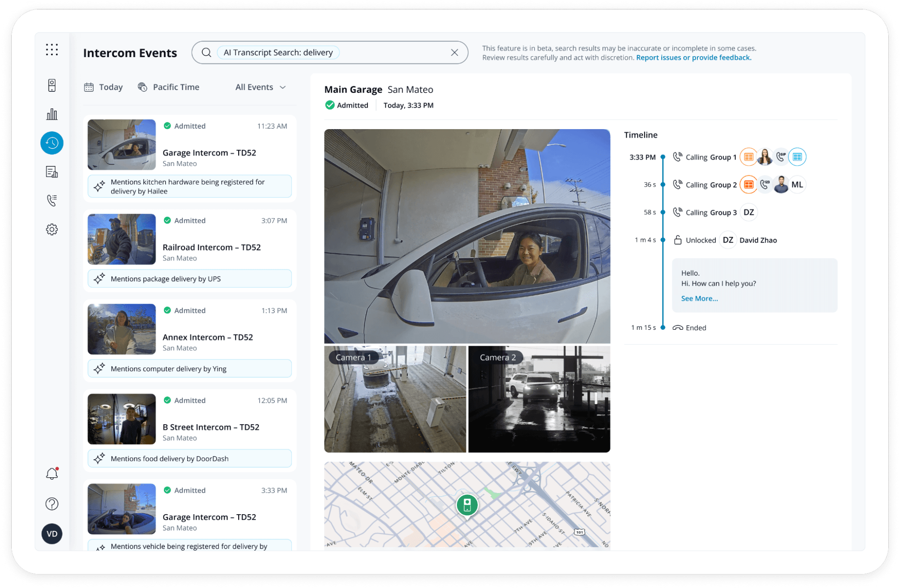Open the Today date filter
Viewport: 900px width, 588px height.
pos(103,87)
